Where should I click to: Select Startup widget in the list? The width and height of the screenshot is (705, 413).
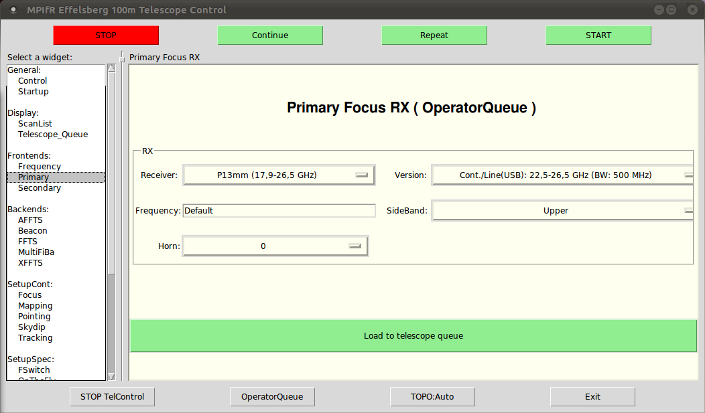(x=33, y=91)
